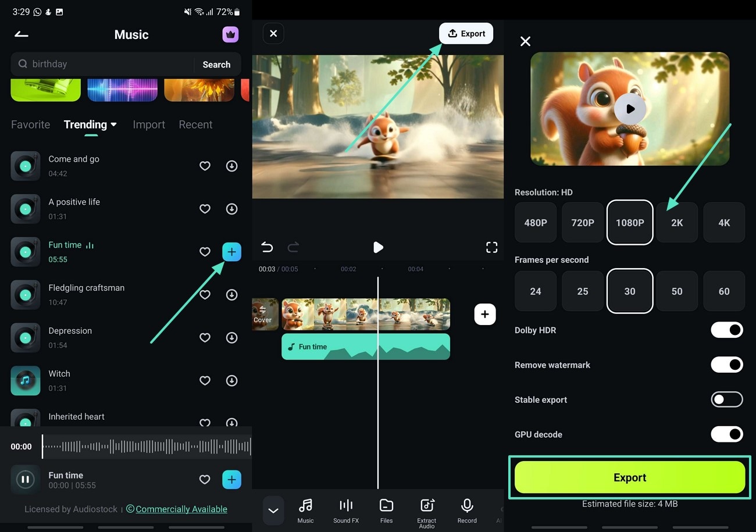The image size is (756, 532).
Task: Set frame rate to 60
Action: point(724,291)
